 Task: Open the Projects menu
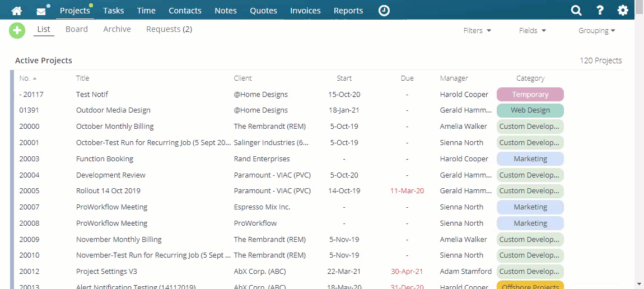pos(74,11)
